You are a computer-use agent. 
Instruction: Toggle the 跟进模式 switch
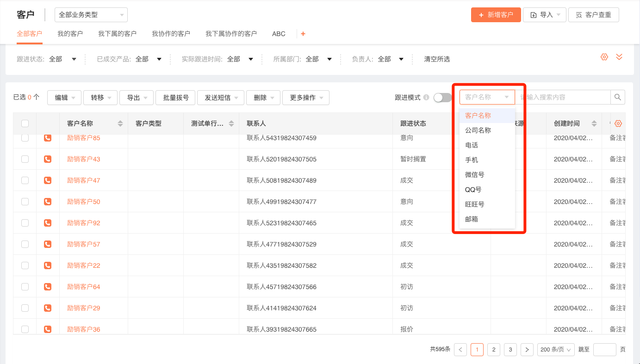coord(442,98)
